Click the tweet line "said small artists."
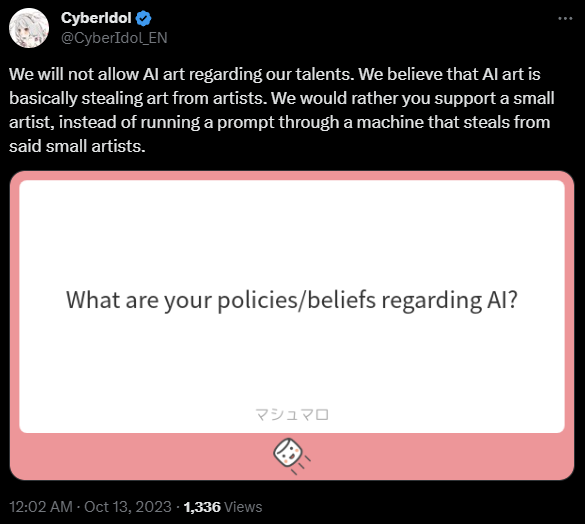Image resolution: width=585 pixels, height=524 pixels. 77,146
